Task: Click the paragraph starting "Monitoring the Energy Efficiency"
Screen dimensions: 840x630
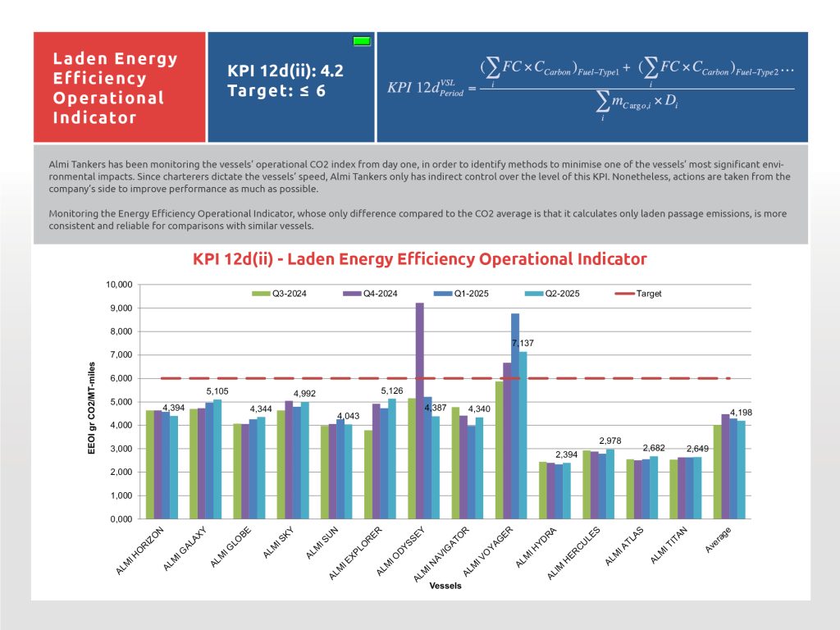Action: pyautogui.click(x=418, y=220)
